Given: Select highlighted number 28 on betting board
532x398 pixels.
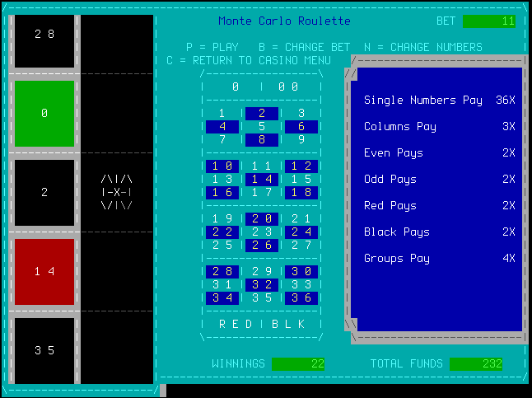Looking at the screenshot, I should coord(222,271).
